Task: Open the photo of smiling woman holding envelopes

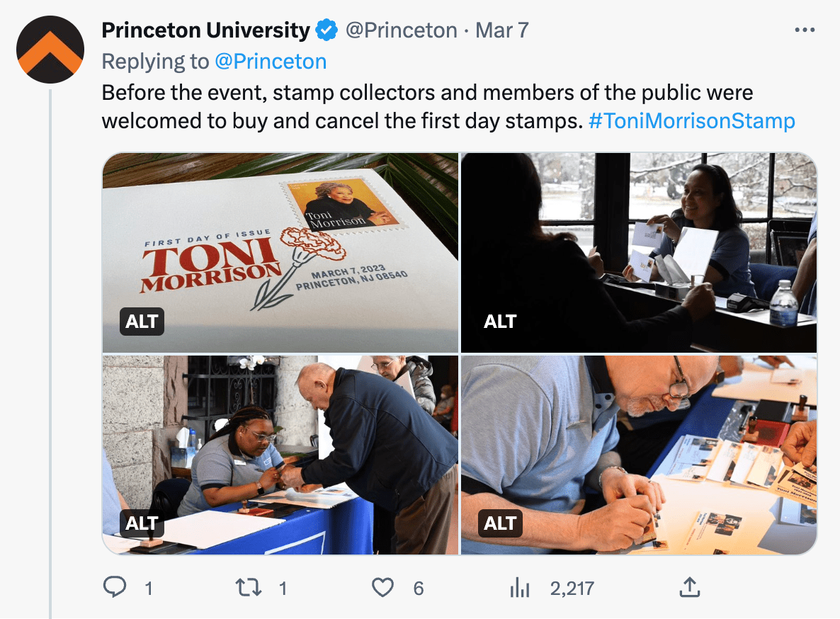Action: pos(639,241)
